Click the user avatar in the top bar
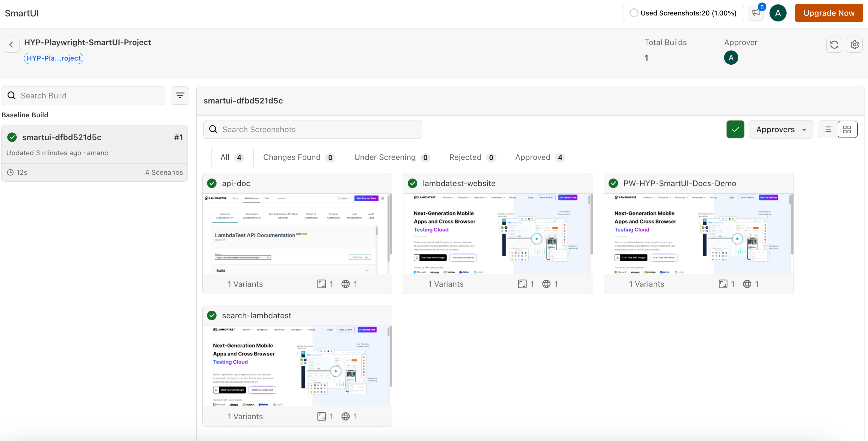 pyautogui.click(x=778, y=13)
